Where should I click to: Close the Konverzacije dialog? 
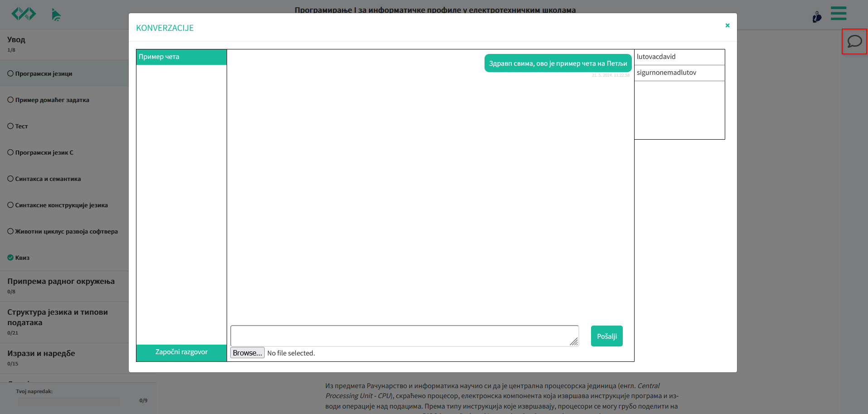[727, 25]
